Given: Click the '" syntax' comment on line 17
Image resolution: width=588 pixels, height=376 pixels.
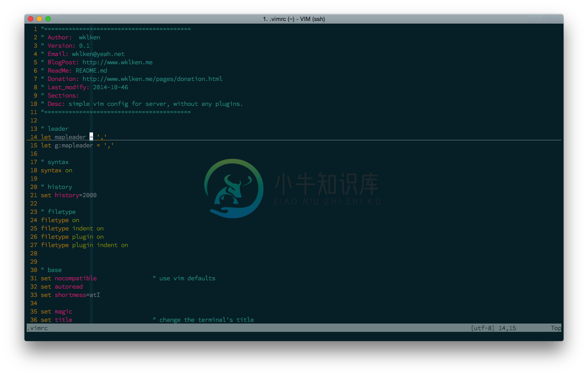Looking at the screenshot, I should [x=55, y=162].
